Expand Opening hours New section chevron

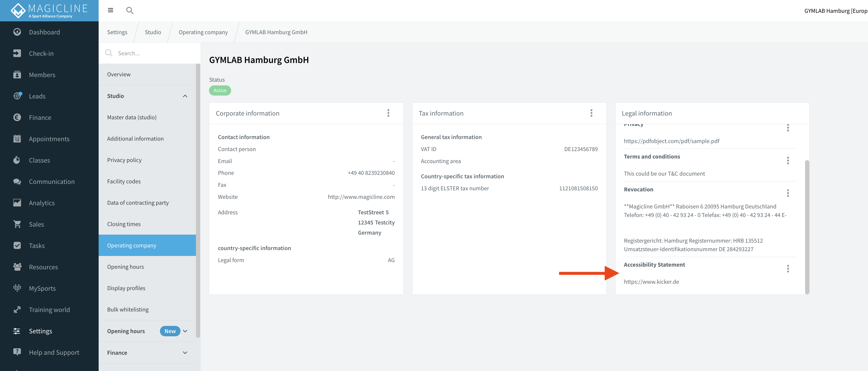[x=185, y=331]
